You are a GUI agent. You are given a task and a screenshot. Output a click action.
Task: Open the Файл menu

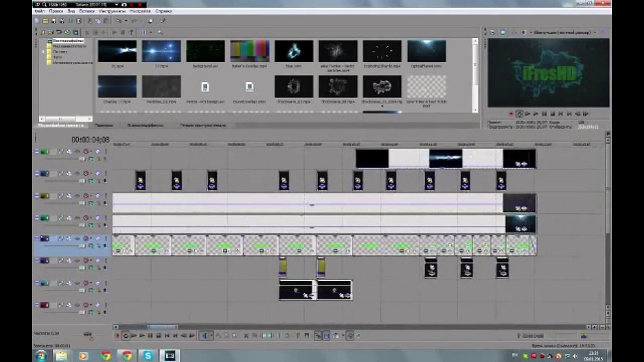[x=40, y=11]
